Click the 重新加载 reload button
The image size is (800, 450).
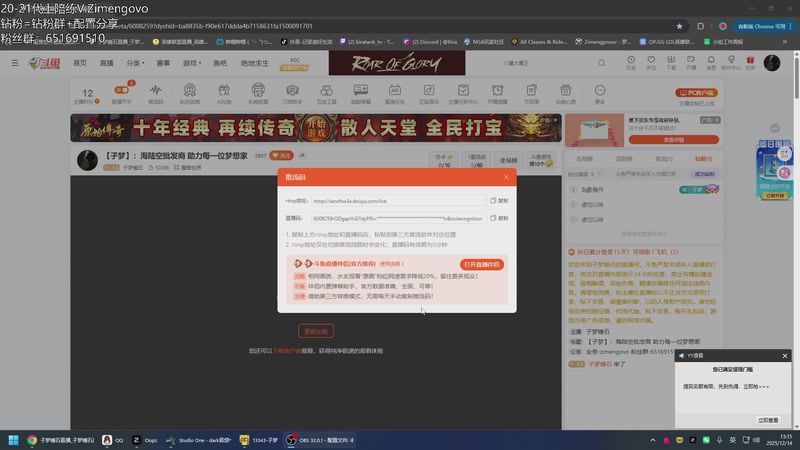316,331
